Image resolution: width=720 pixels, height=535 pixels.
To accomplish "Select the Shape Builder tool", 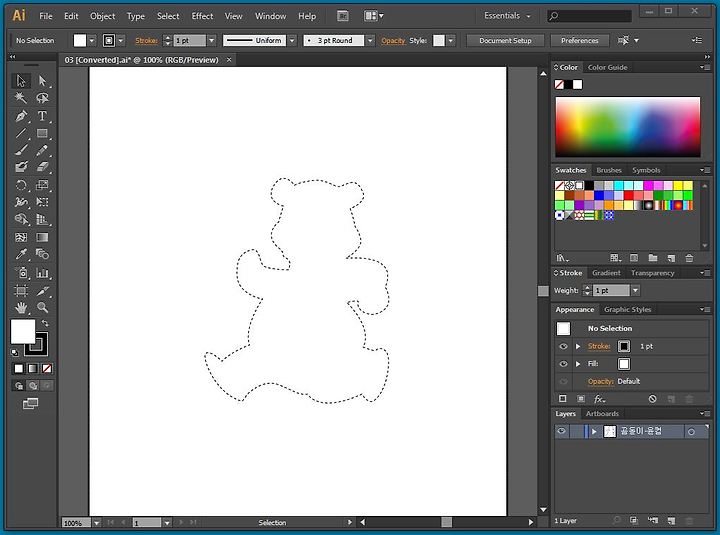I will coord(21,220).
